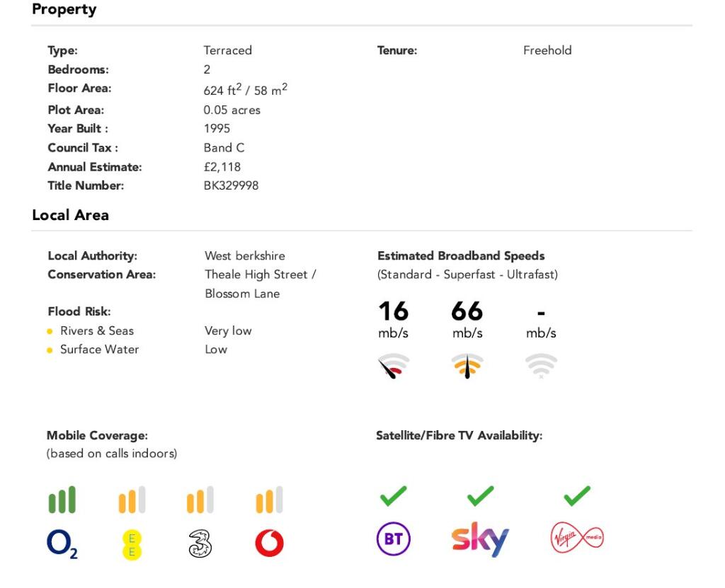Click the green checkmark above Sky
Image resolution: width=725 pixels, height=588 pixels.
click(481, 495)
